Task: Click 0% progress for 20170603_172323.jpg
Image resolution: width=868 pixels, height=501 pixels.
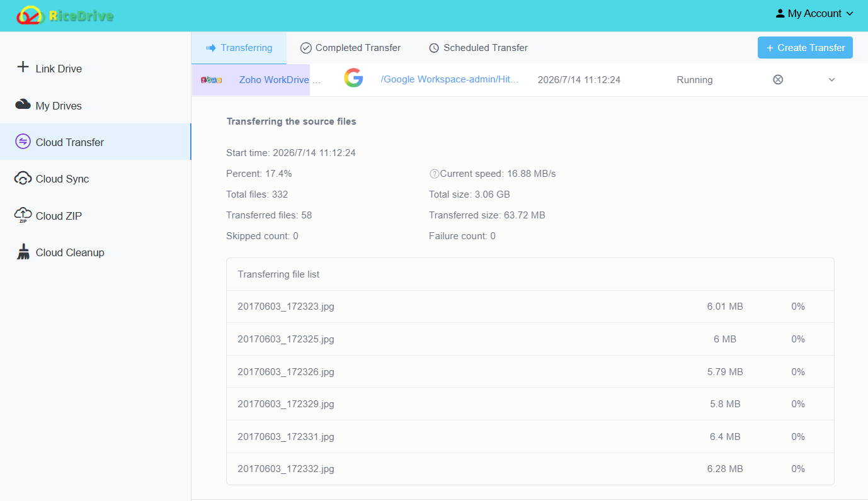Action: (798, 307)
